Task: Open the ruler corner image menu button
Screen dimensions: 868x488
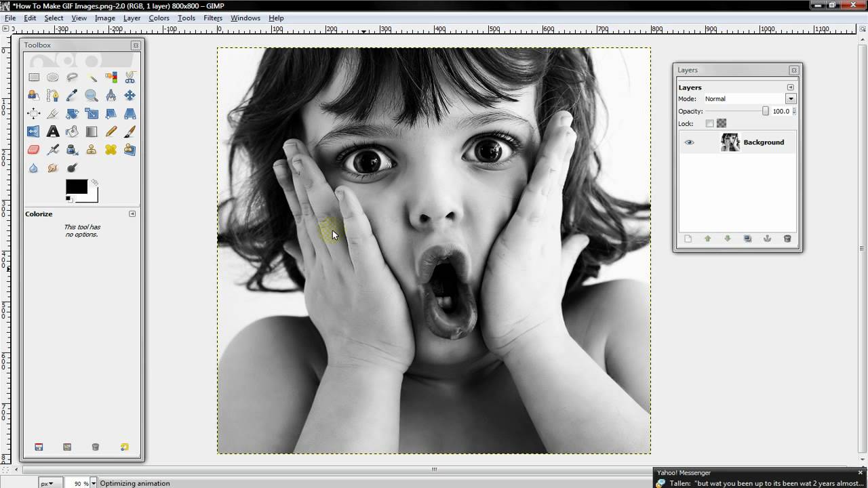Action: (6, 29)
